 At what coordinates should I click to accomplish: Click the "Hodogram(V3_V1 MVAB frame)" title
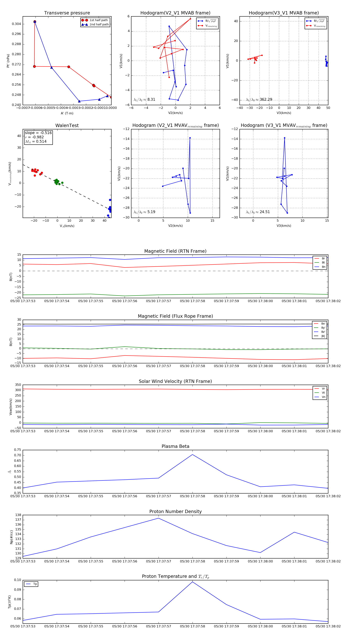pos(284,13)
